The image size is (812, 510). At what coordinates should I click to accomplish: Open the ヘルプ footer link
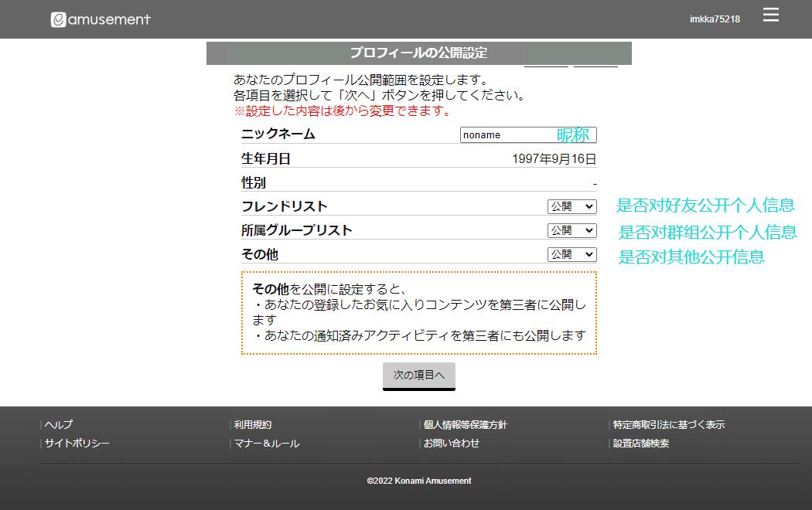click(59, 424)
